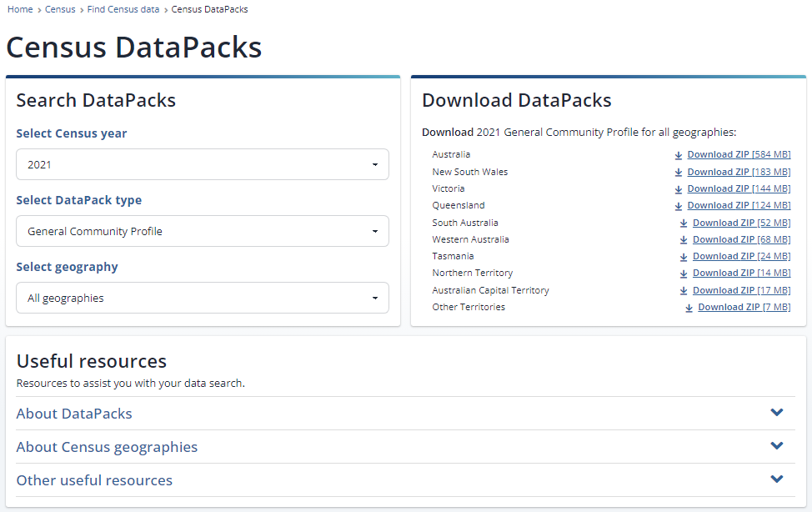This screenshot has height=512, width=812.
Task: Open the Census breadcrumb link
Action: (x=60, y=10)
